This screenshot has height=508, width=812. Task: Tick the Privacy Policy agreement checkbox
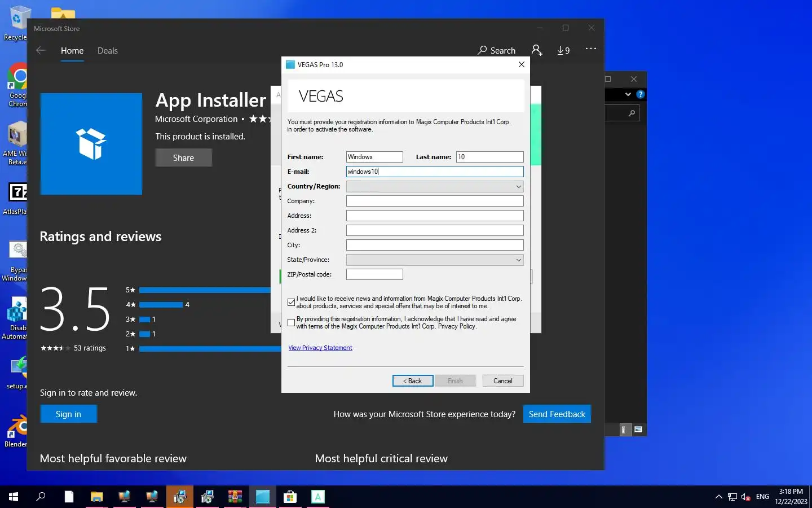click(291, 323)
